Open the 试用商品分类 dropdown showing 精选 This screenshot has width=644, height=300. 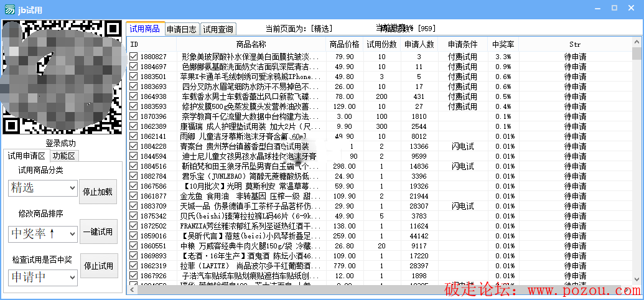click(x=43, y=188)
